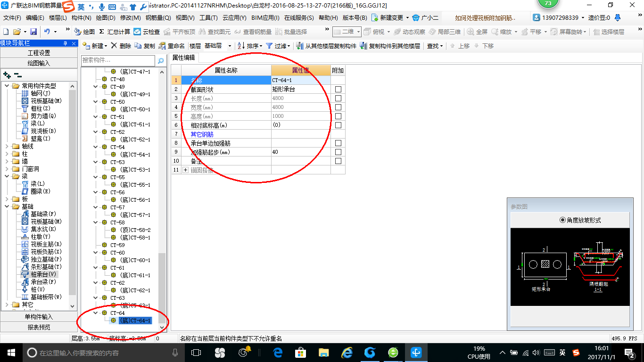
Task: Click the 搜索构件 search input field
Action: [x=118, y=60]
